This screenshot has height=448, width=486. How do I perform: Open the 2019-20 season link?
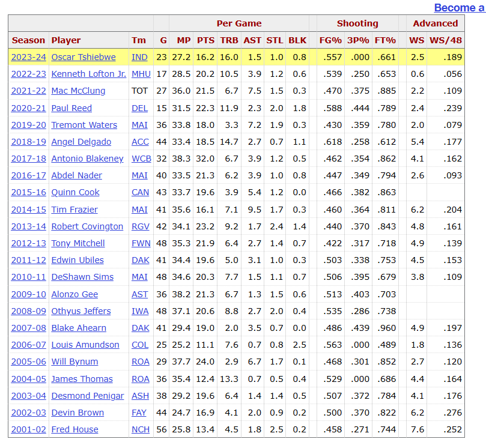[28, 125]
